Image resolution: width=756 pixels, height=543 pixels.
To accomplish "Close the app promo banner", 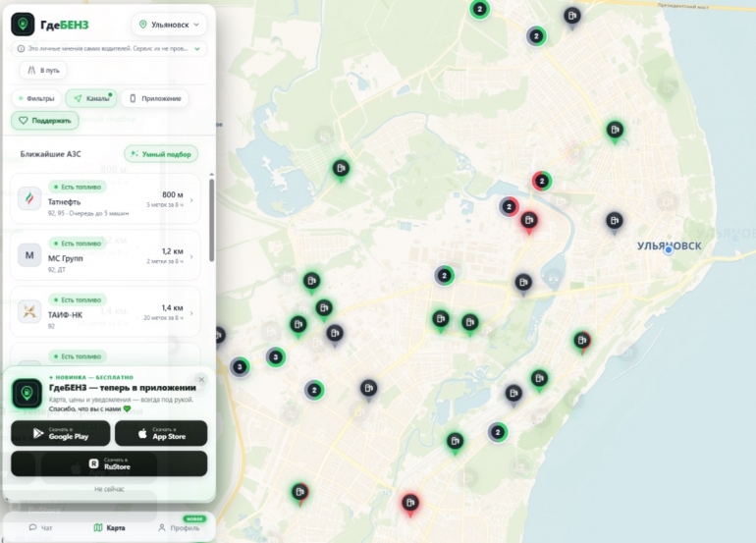I will pos(201,380).
